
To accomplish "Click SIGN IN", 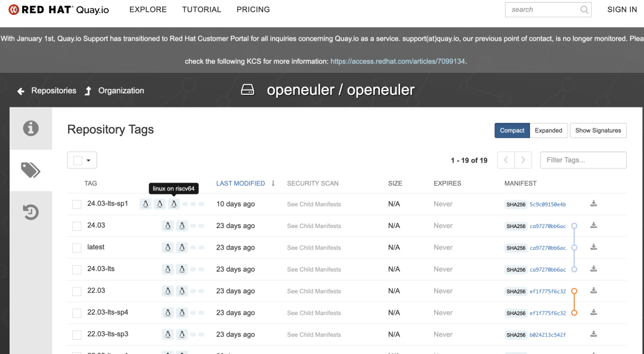I will [x=622, y=10].
